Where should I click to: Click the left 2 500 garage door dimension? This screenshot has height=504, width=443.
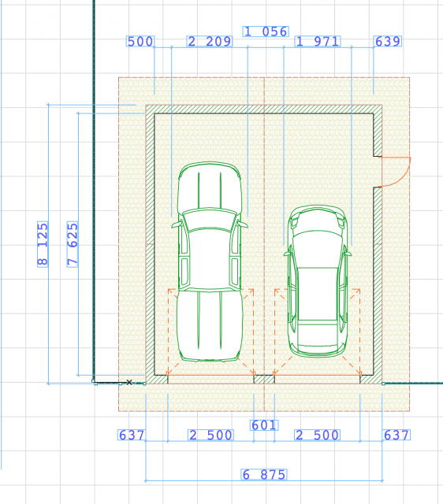click(210, 435)
